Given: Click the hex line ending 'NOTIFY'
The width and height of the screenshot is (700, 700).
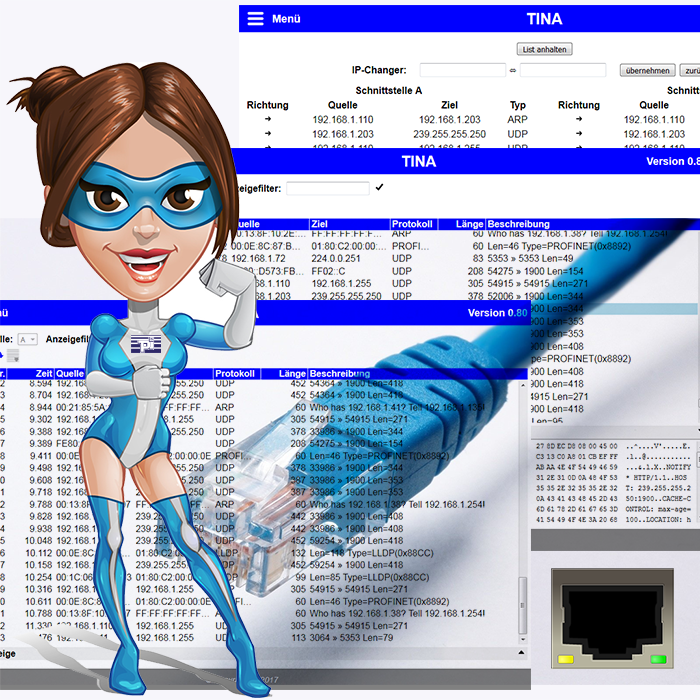Looking at the screenshot, I should [x=613, y=467].
